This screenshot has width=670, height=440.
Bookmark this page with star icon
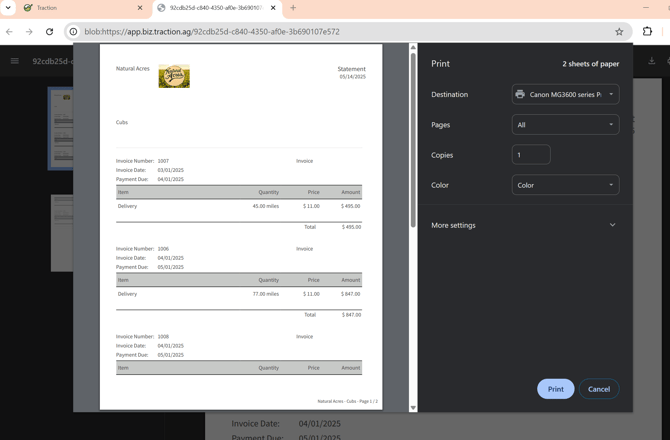[619, 32]
